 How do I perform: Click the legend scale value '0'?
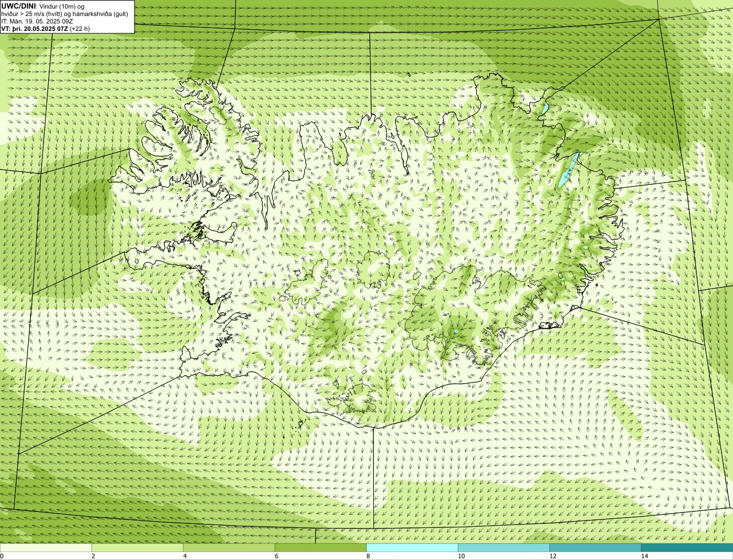pos(2,556)
